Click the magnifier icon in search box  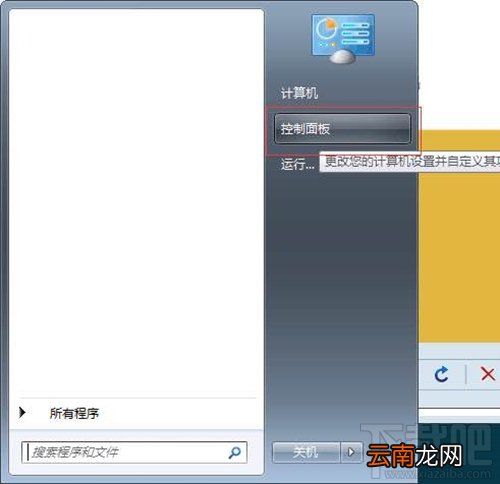coord(235,452)
